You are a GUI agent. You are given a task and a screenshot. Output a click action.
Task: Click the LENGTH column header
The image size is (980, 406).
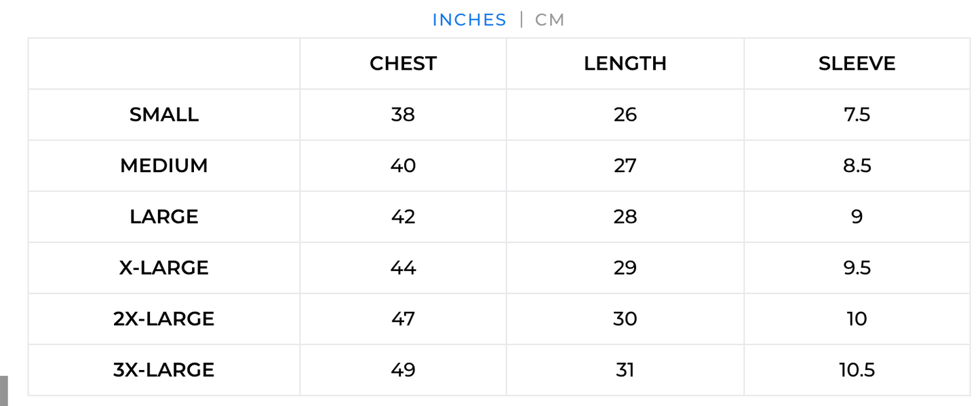pyautogui.click(x=625, y=63)
